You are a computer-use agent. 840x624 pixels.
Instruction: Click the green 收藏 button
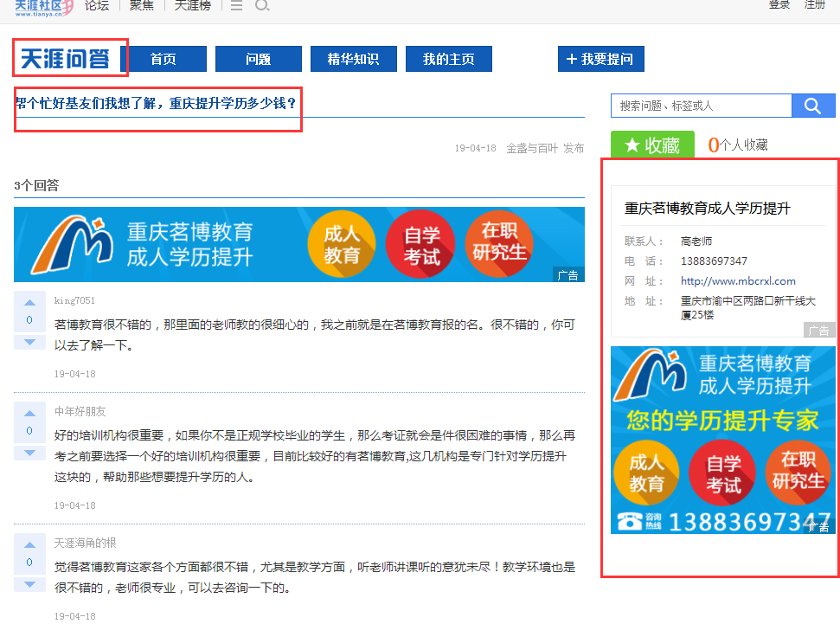652,145
